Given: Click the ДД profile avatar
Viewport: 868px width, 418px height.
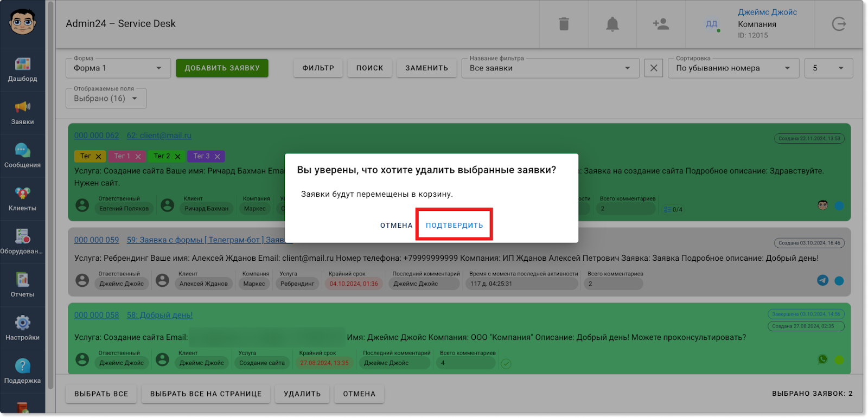Looking at the screenshot, I should point(712,24).
